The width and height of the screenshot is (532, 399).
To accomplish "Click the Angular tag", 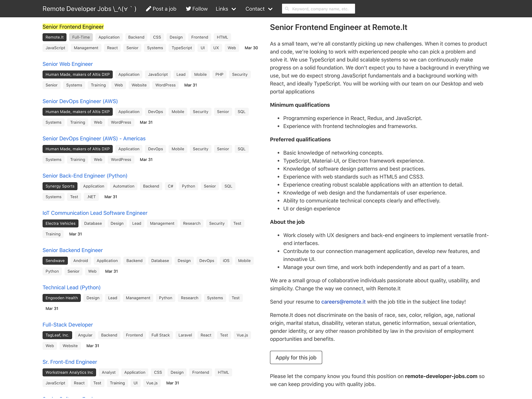I will click(85, 335).
